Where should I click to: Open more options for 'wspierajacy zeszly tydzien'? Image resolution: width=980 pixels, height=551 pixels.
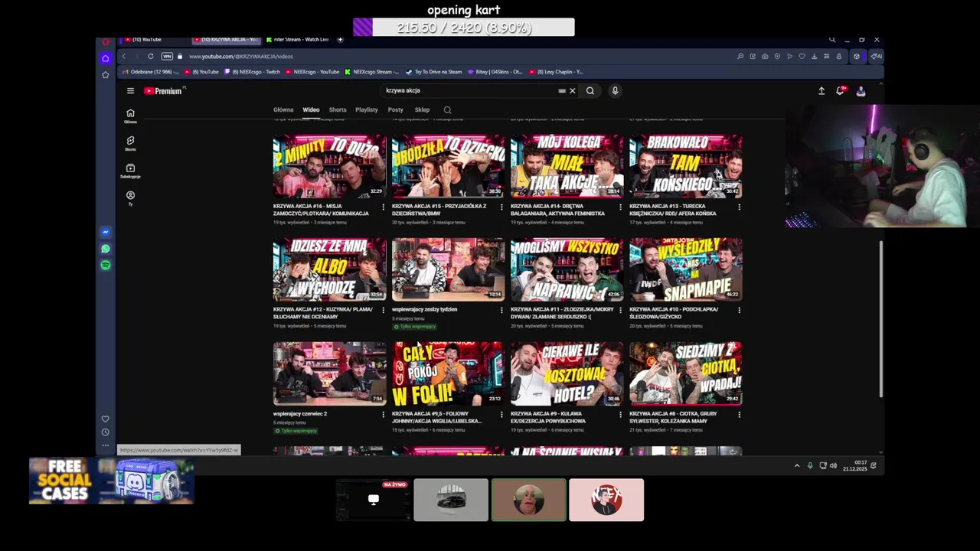pyautogui.click(x=502, y=310)
